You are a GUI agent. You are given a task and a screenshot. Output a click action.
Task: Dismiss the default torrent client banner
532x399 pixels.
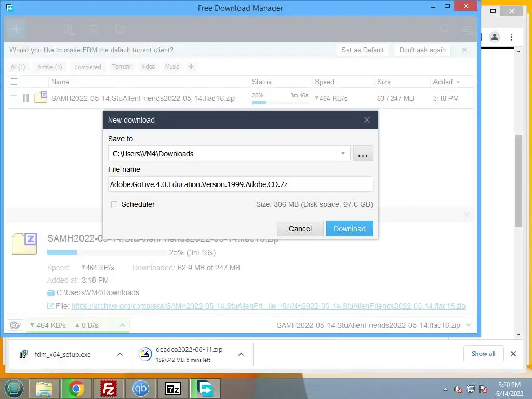coord(464,50)
